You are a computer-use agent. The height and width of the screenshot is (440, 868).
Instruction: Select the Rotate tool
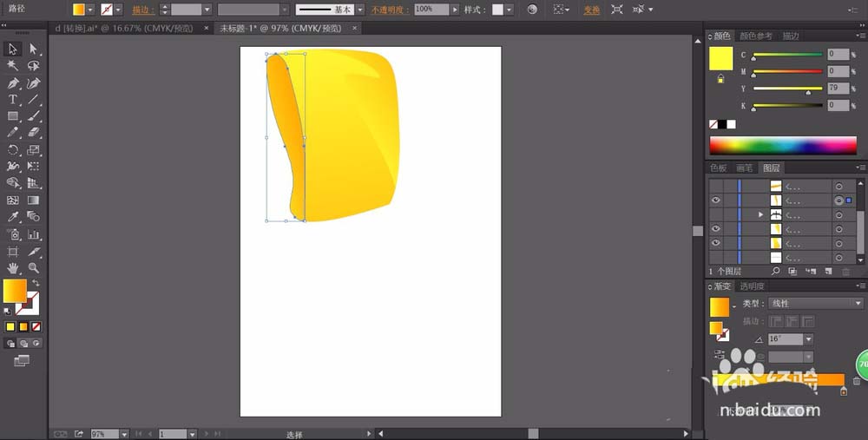[13, 149]
